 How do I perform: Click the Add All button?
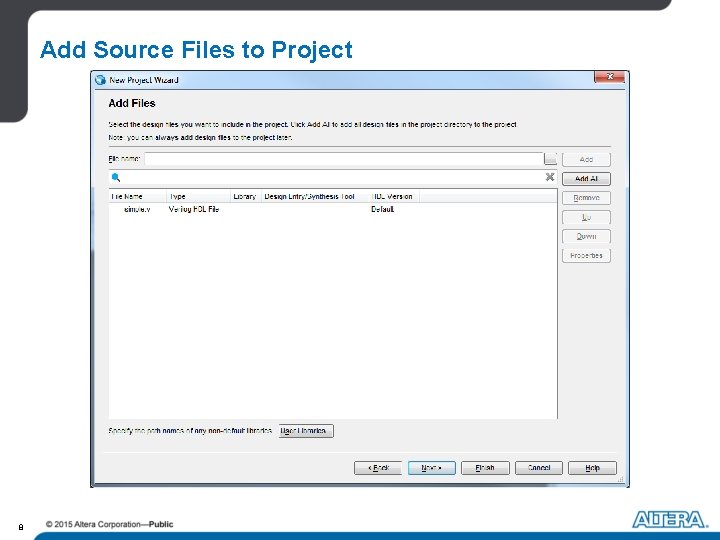pyautogui.click(x=586, y=179)
